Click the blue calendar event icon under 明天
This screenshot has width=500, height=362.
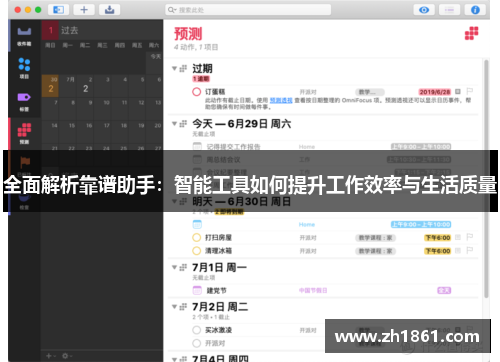coord(197,224)
